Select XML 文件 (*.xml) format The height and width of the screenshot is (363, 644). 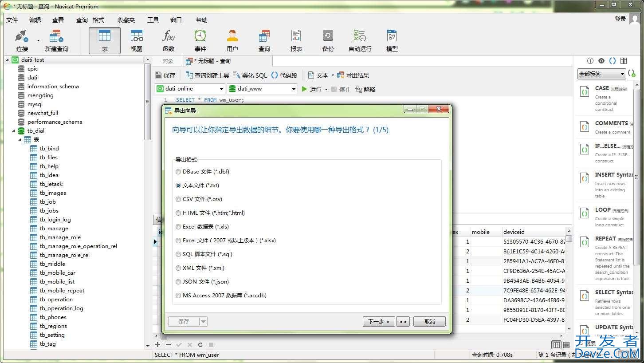point(200,268)
